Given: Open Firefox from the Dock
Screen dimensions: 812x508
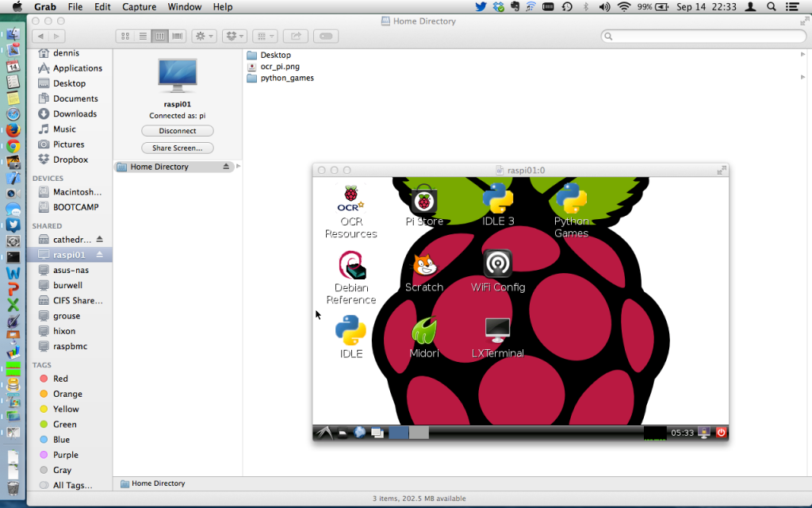Looking at the screenshot, I should click(x=13, y=129).
